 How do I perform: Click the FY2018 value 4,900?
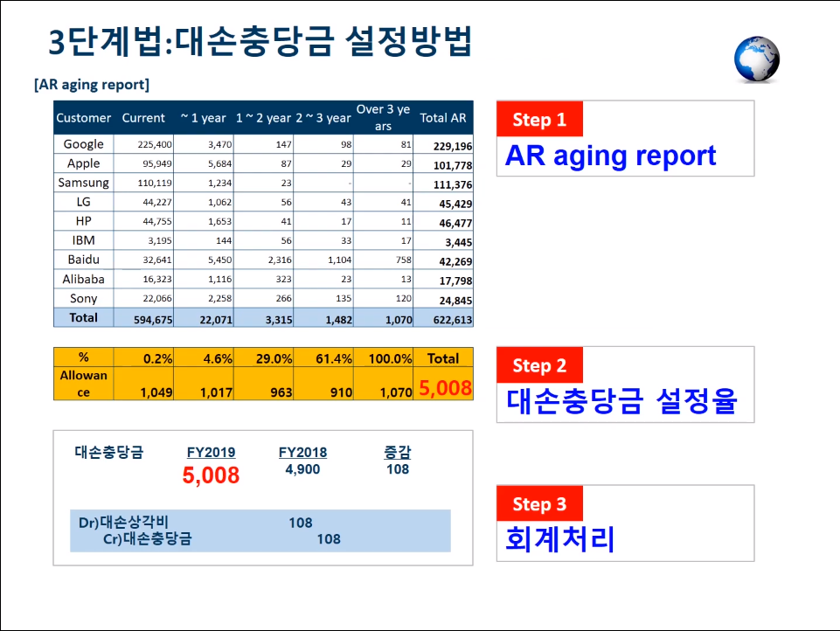click(x=302, y=469)
